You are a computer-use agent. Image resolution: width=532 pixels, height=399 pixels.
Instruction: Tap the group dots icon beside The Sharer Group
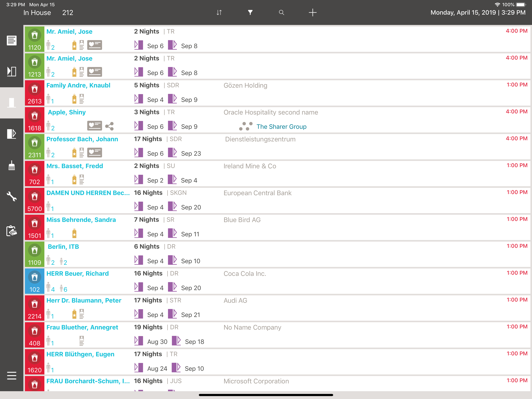pyautogui.click(x=246, y=126)
